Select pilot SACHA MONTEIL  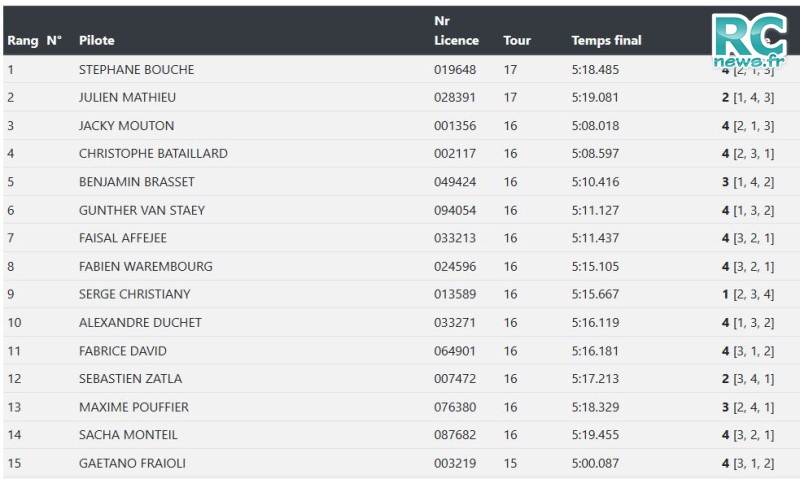coord(128,435)
